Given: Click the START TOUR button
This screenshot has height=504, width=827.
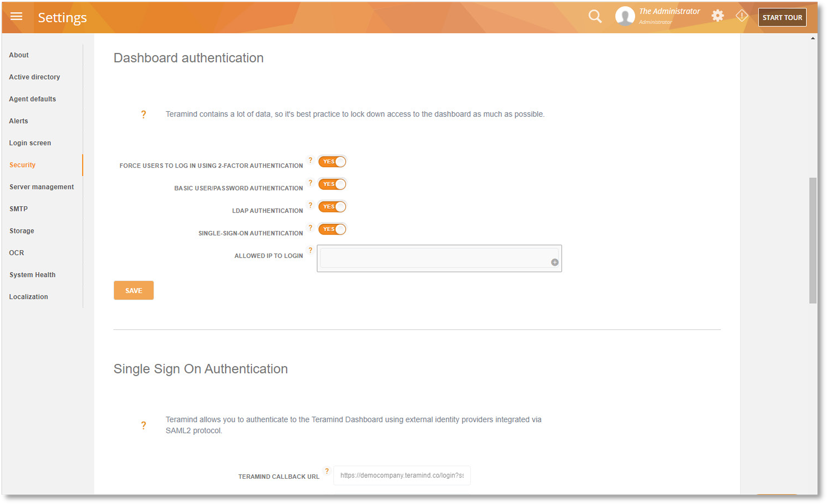Looking at the screenshot, I should point(782,17).
